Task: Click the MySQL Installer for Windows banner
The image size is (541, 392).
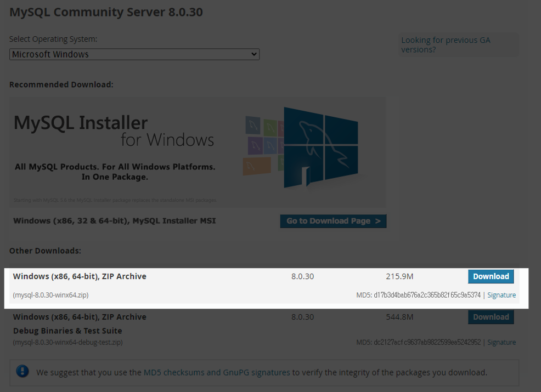Action: [x=198, y=152]
